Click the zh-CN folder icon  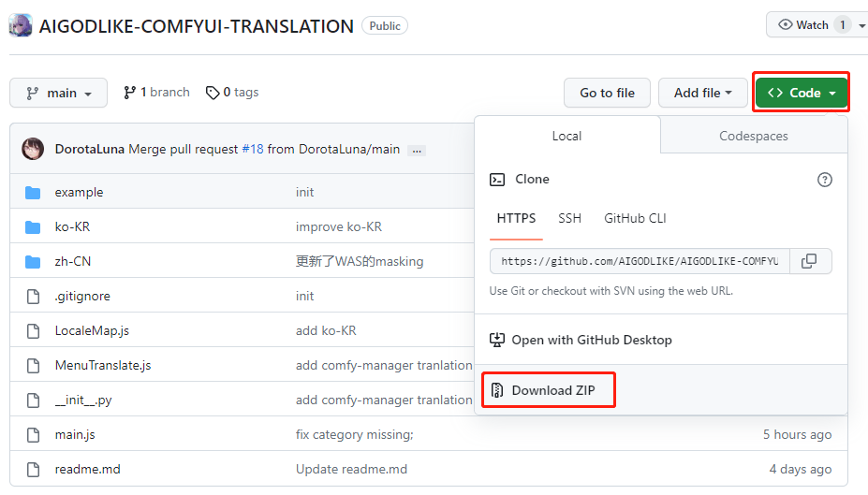pos(33,262)
